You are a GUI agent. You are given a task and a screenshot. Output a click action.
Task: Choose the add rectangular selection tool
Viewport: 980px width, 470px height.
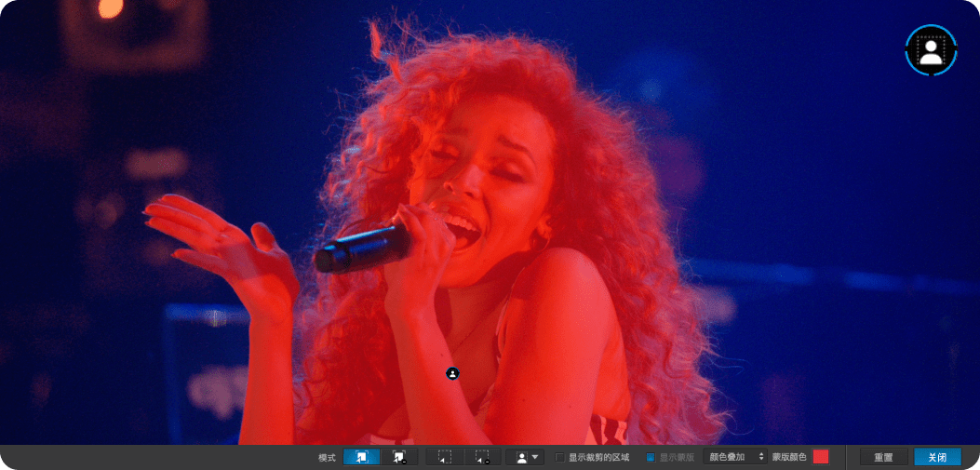[445, 457]
